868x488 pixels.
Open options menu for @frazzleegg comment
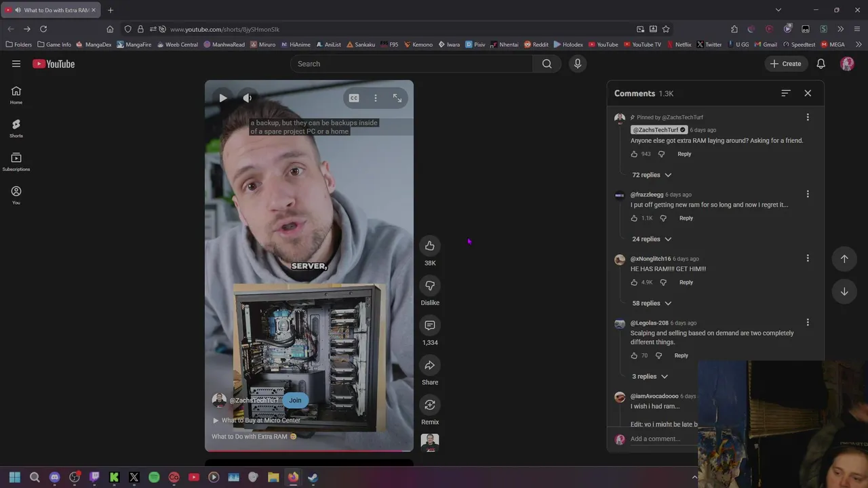808,194
